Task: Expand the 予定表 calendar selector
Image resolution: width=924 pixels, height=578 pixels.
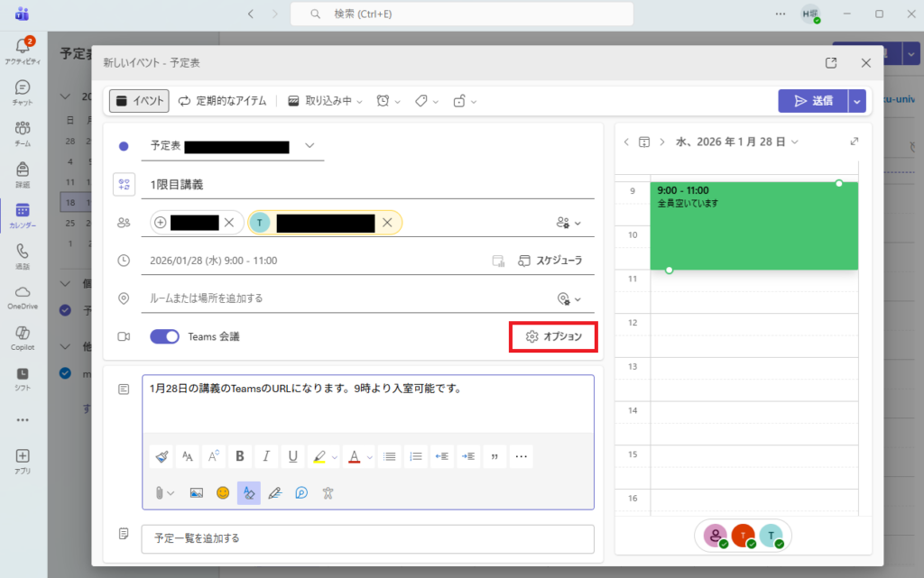Action: (x=310, y=146)
